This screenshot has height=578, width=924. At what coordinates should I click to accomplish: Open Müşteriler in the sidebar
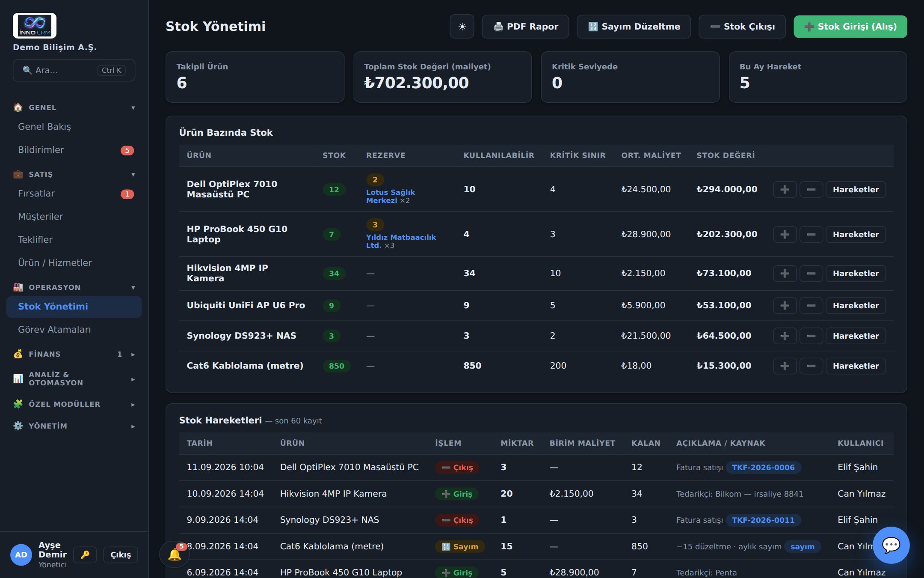pyautogui.click(x=74, y=217)
